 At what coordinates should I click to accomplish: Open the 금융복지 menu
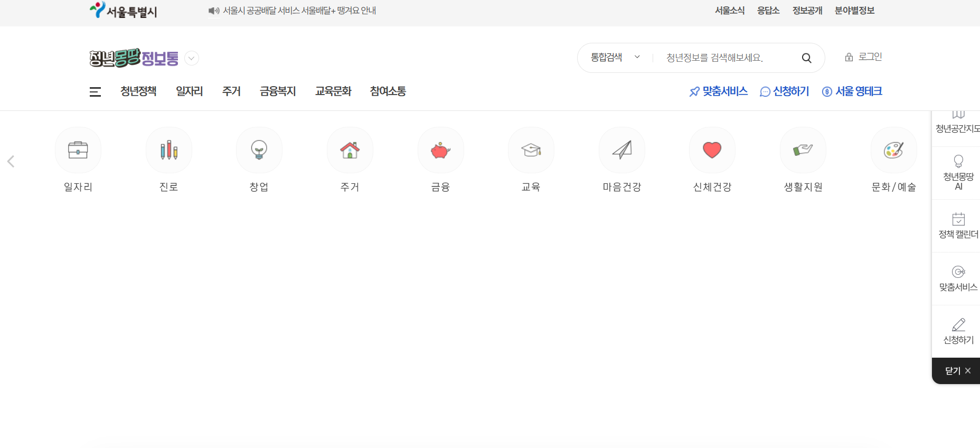pos(278,91)
